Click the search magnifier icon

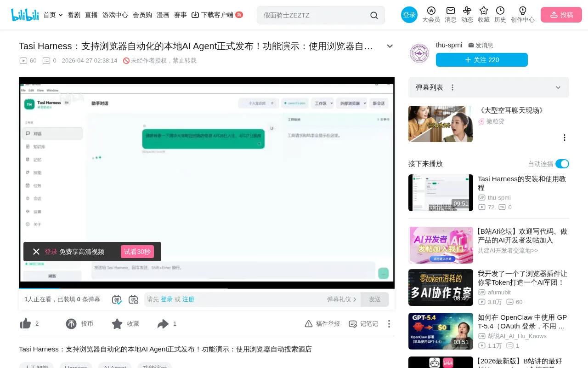pos(374,15)
